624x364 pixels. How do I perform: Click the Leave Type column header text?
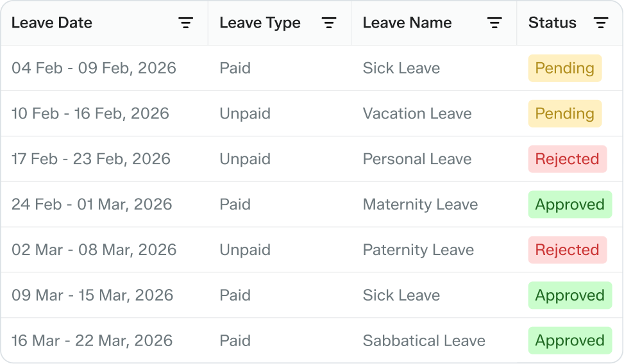pyautogui.click(x=260, y=23)
